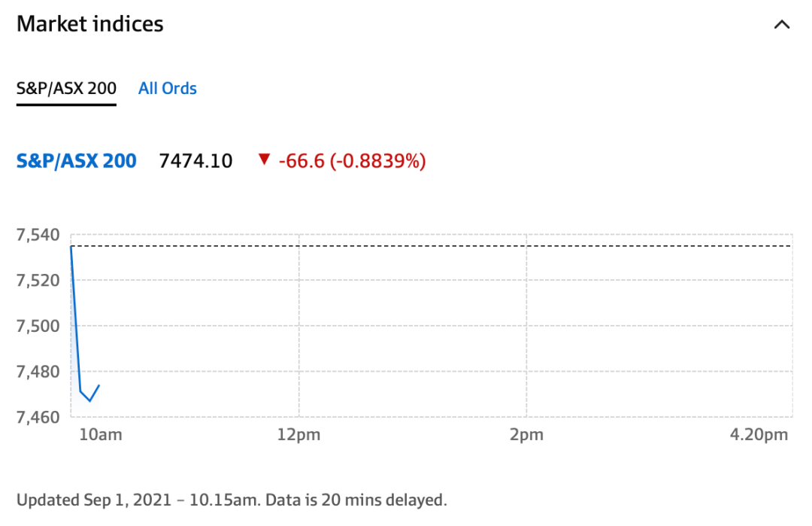Click the 7,480 y-axis label
This screenshot has height=526, width=812.
tap(37, 371)
